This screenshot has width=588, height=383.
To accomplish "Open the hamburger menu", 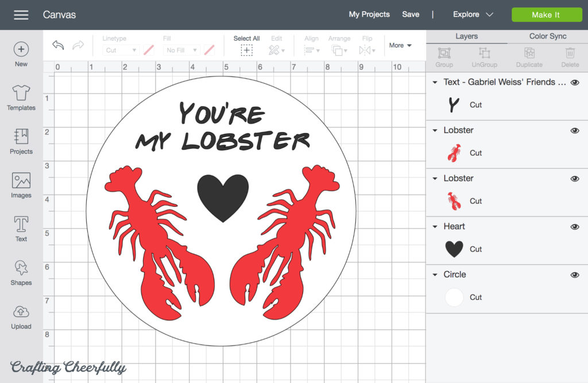I will (x=21, y=15).
